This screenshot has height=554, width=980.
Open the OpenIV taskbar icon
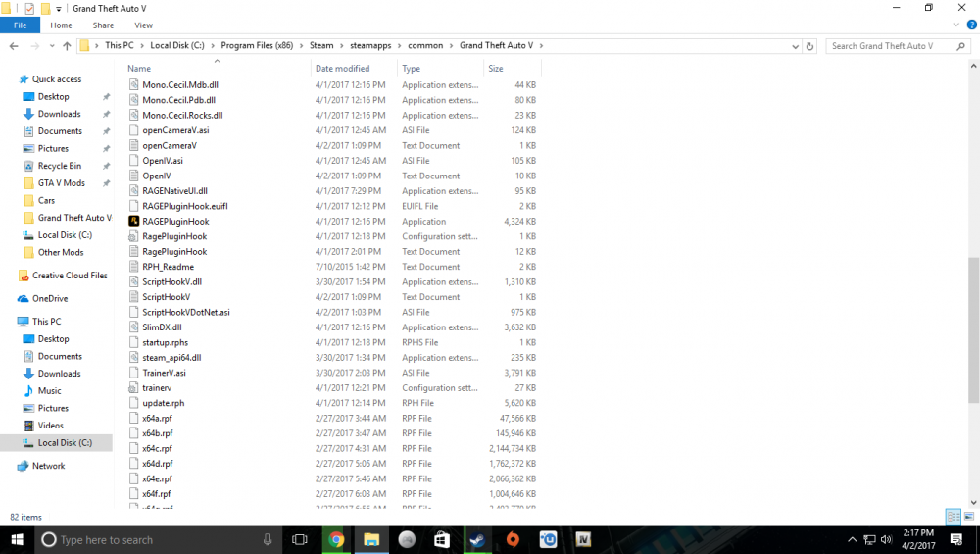[x=583, y=539]
